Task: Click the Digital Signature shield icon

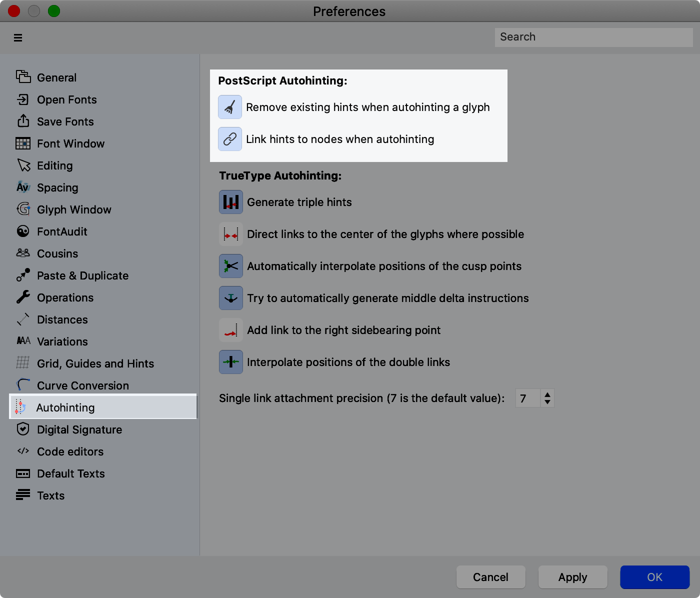Action: coord(23,429)
